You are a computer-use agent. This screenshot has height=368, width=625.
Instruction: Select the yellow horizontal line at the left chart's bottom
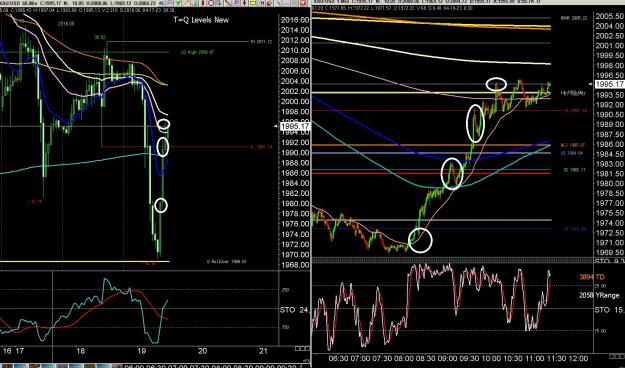click(85, 262)
